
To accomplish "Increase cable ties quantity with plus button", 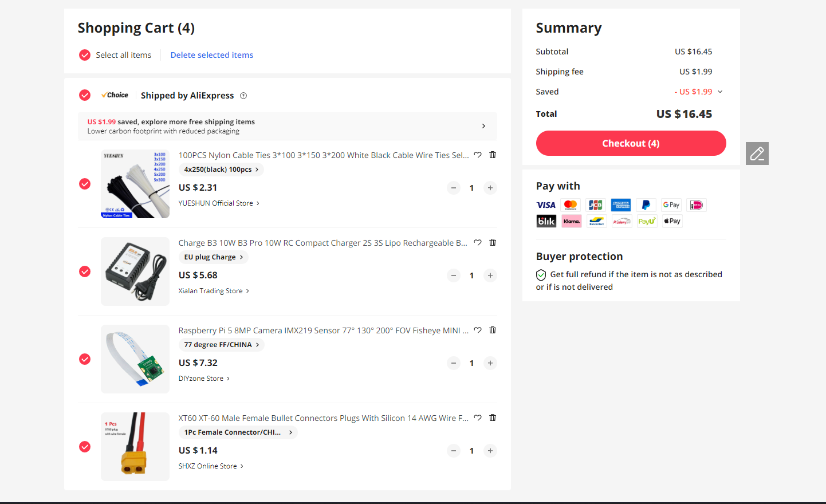I will pyautogui.click(x=490, y=188).
